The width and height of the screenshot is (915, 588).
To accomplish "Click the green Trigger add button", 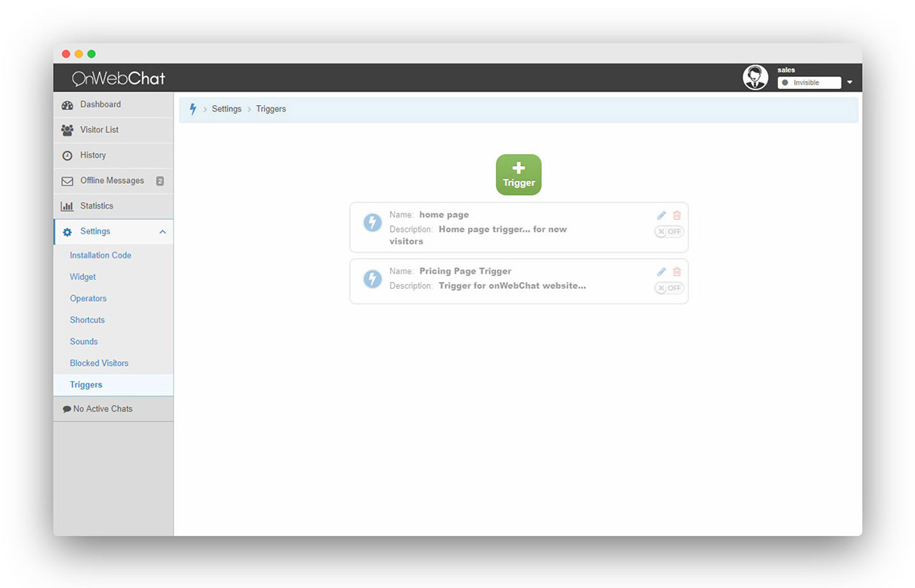I will point(518,174).
